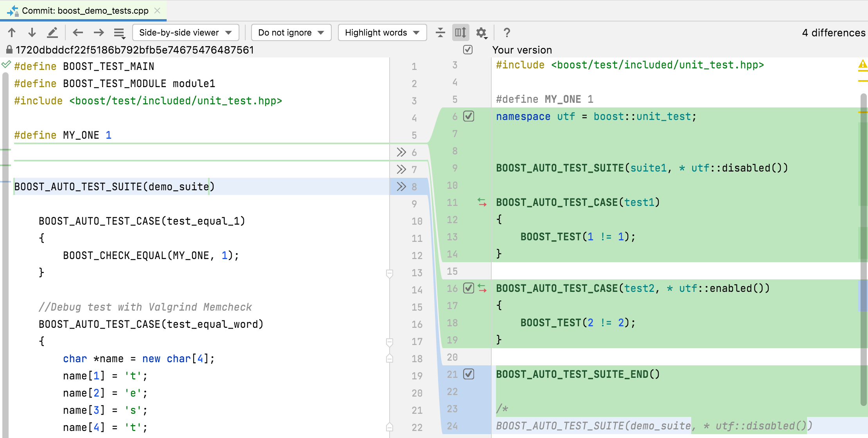Open the Highlight words dropdown

pyautogui.click(x=382, y=32)
